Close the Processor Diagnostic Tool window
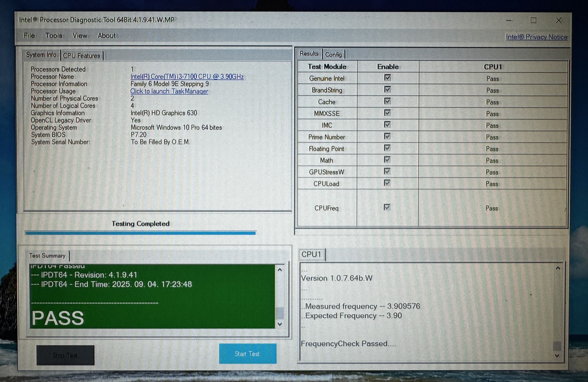 pos(559,20)
